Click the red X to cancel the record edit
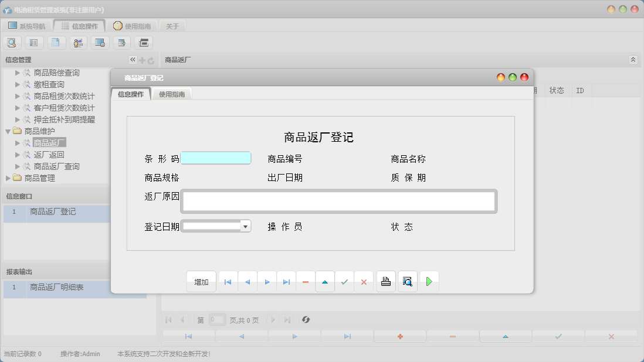 pyautogui.click(x=364, y=281)
